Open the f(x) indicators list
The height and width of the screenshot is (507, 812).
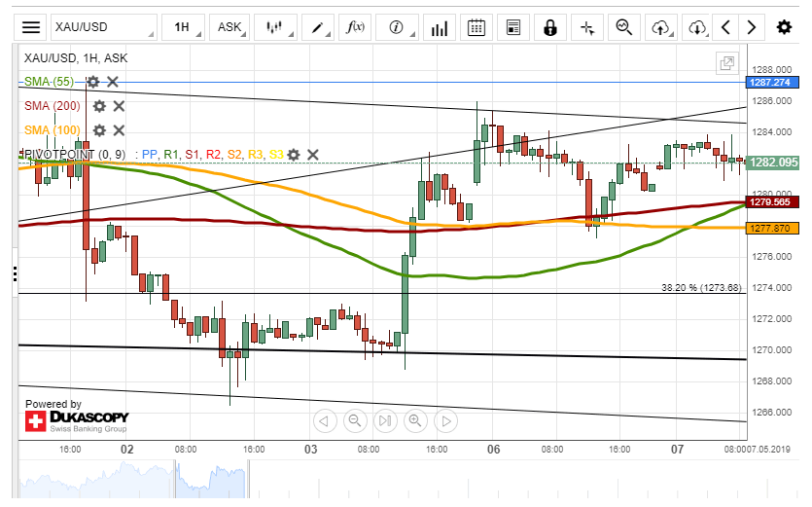(x=355, y=27)
